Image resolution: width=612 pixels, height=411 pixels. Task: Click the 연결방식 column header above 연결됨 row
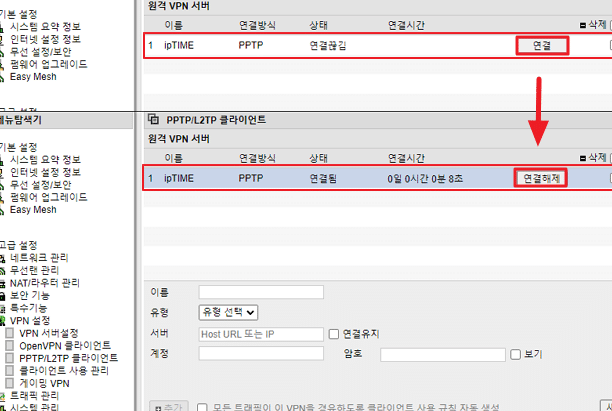[x=257, y=158]
